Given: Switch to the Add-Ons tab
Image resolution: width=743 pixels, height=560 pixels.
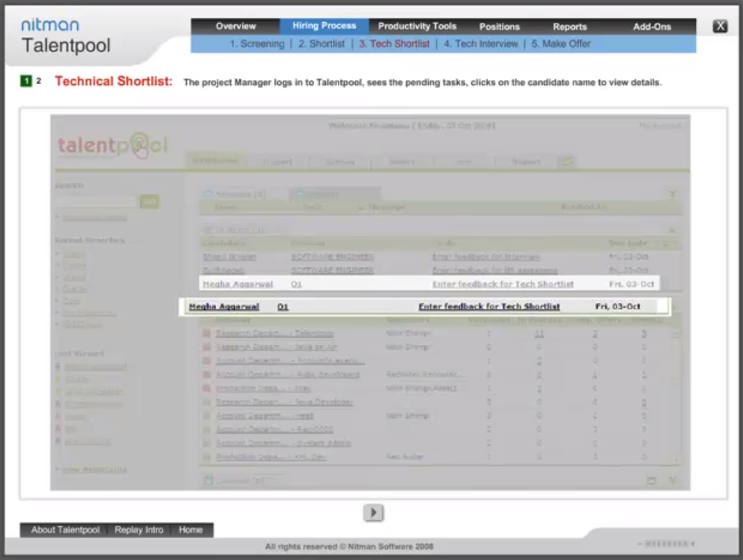Looking at the screenshot, I should [652, 27].
